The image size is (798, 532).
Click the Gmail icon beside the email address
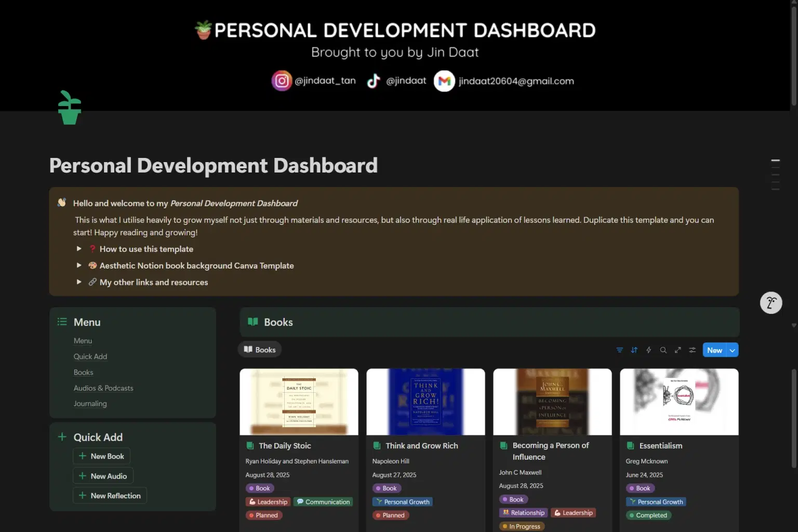coord(444,81)
